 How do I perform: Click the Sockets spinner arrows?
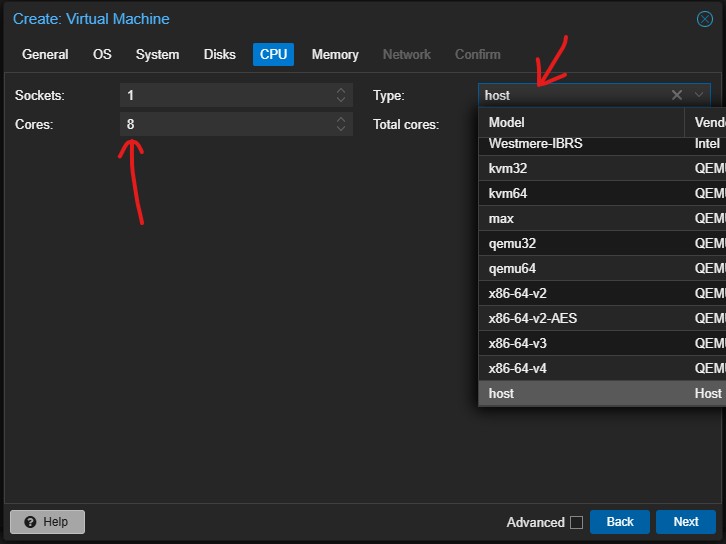click(x=341, y=95)
